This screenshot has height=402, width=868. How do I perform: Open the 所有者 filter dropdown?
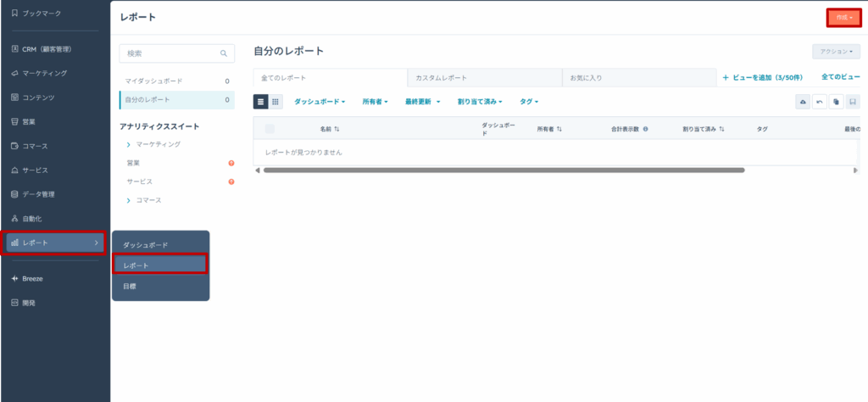375,102
